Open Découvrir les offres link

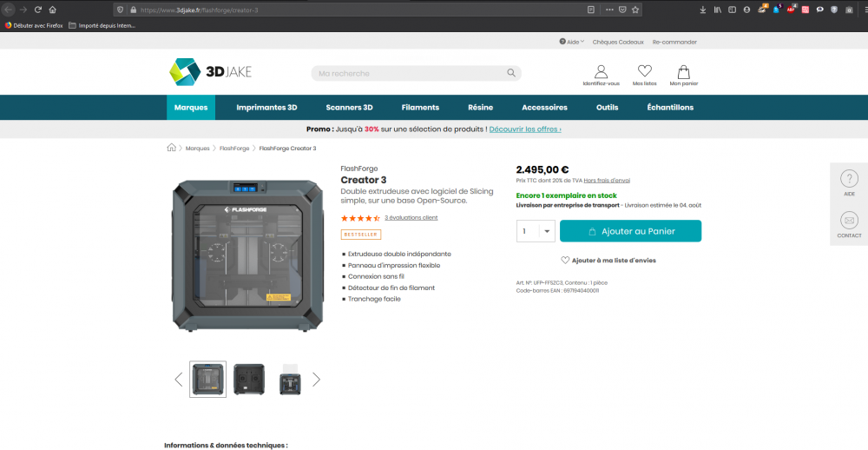click(x=525, y=129)
